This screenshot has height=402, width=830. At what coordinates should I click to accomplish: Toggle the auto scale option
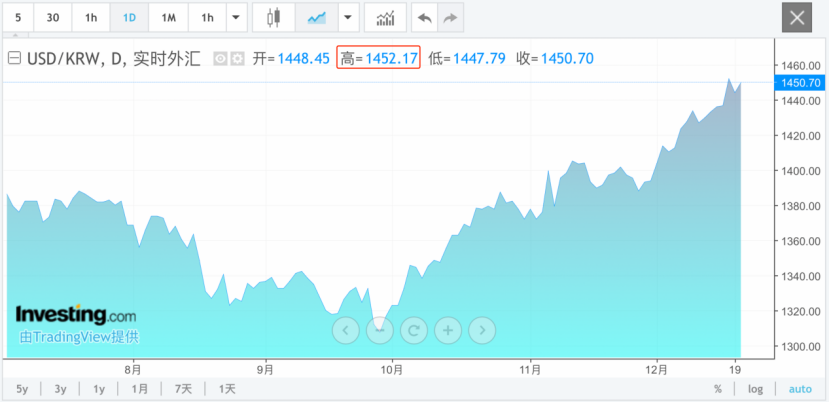point(800,389)
